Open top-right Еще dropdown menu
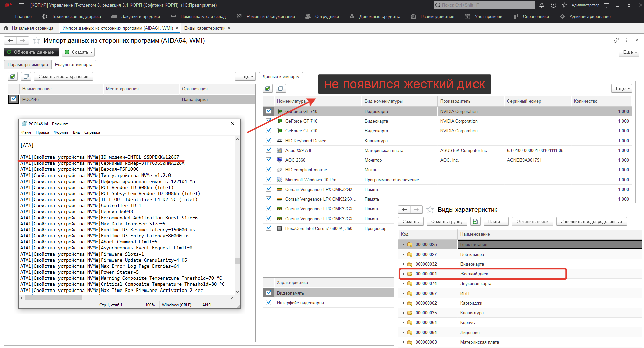Viewport: 644px width, 348px height. pyautogui.click(x=629, y=52)
